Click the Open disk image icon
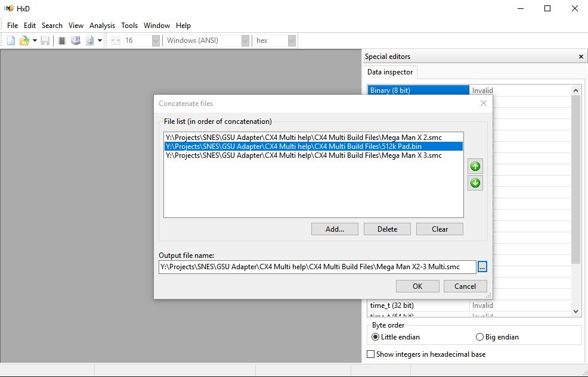Screen dimensions: 588x377 89,40
